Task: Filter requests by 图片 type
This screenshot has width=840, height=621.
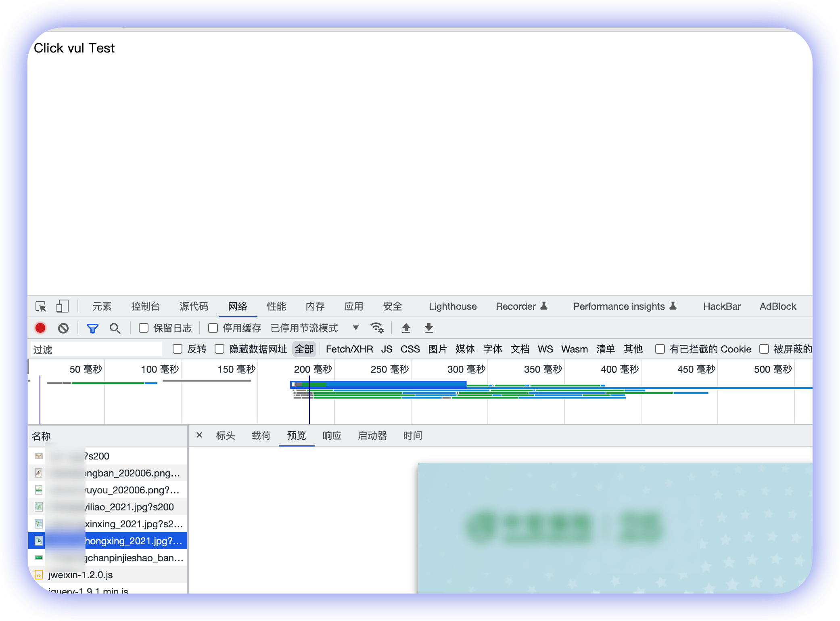Action: pyautogui.click(x=438, y=349)
